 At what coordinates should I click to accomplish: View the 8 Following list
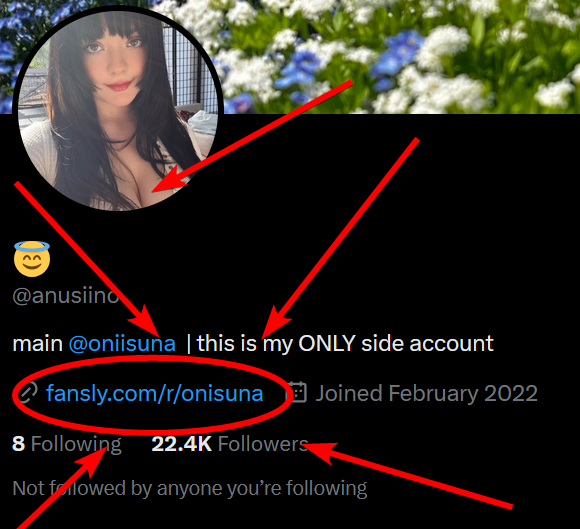pyautogui.click(x=67, y=444)
